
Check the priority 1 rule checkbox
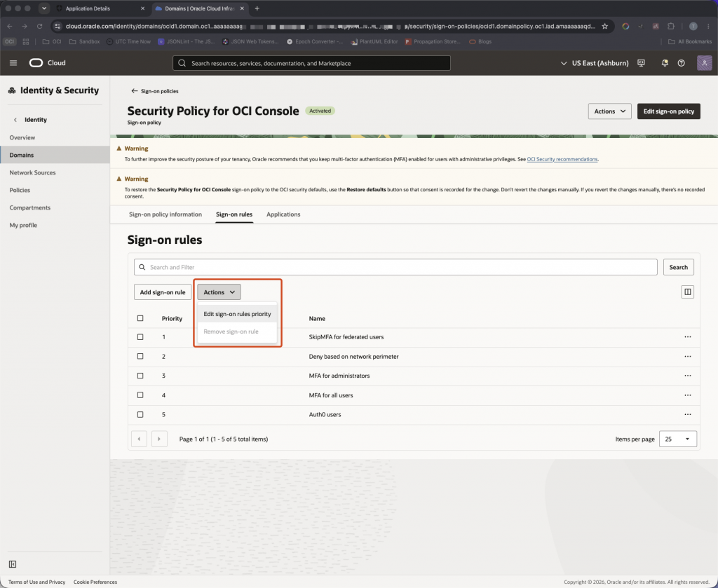[140, 337]
